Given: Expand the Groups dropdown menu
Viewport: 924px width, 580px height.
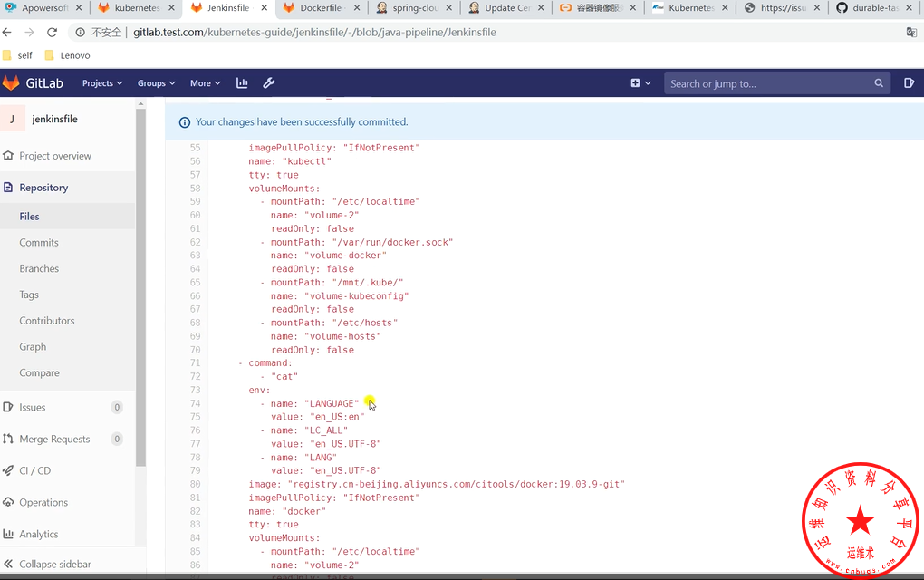Looking at the screenshot, I should click(156, 83).
